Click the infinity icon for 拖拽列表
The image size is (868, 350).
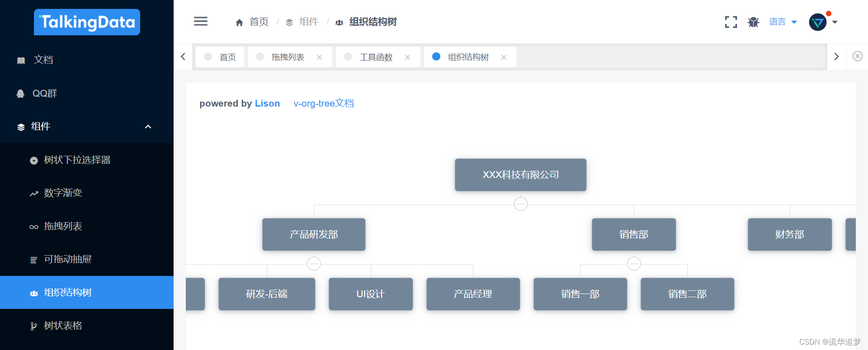click(x=34, y=227)
